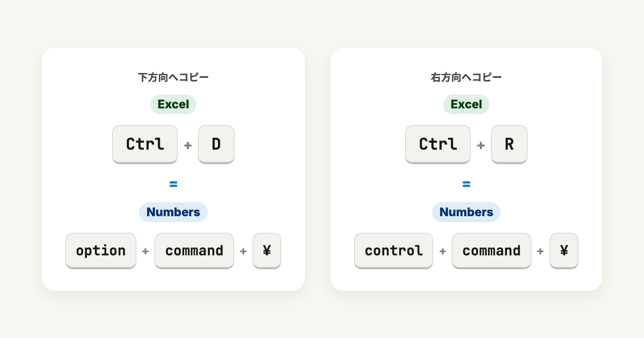Click the 下方向へコピー heading

(173, 77)
